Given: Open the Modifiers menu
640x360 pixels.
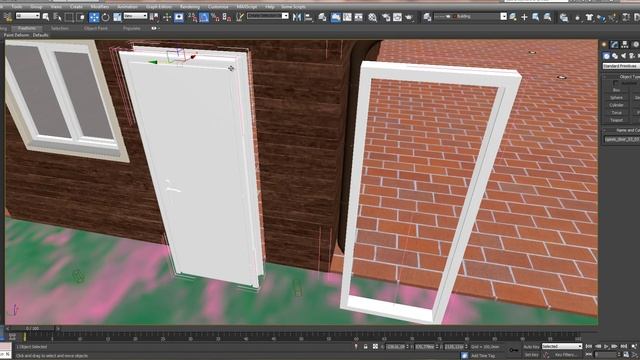Looking at the screenshot, I should 100,7.
